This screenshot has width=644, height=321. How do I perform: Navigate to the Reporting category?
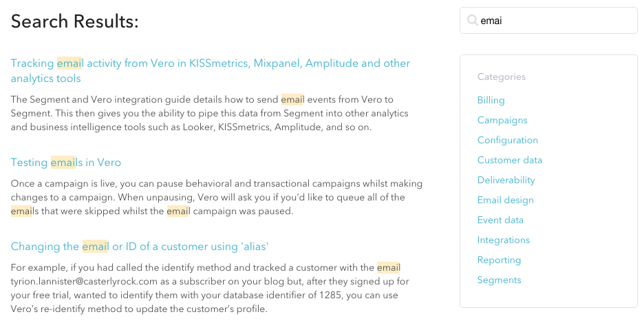pos(499,260)
